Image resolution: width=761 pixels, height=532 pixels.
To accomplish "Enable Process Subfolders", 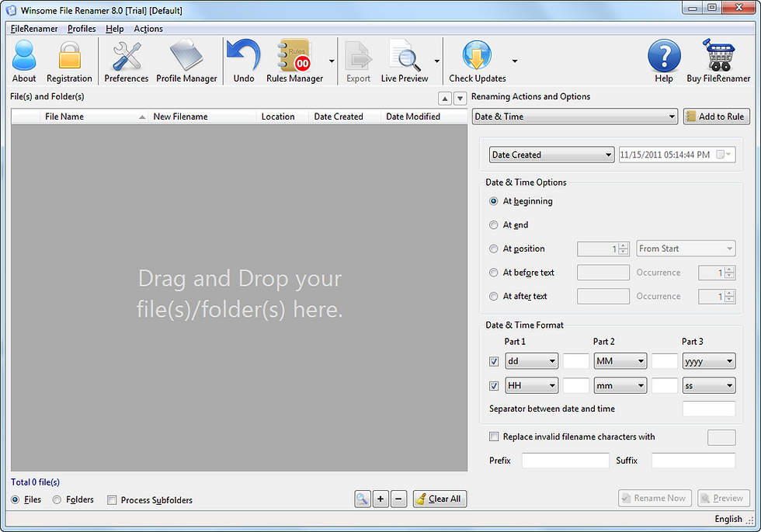I will point(112,500).
